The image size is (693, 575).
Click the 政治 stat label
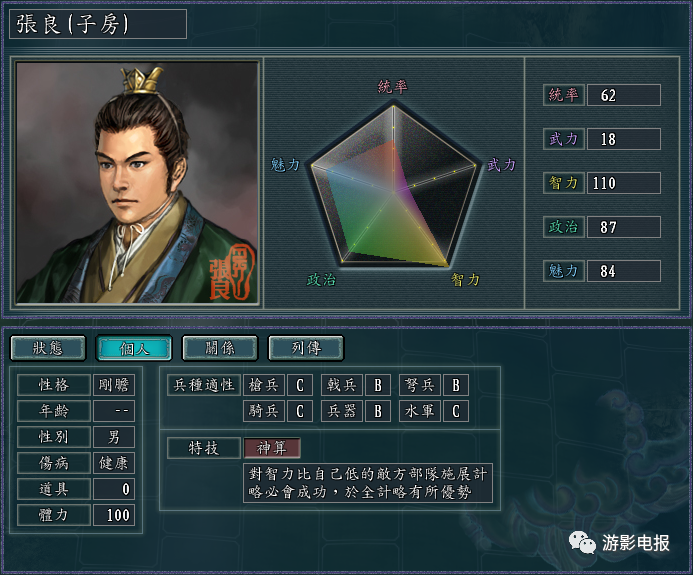click(564, 227)
